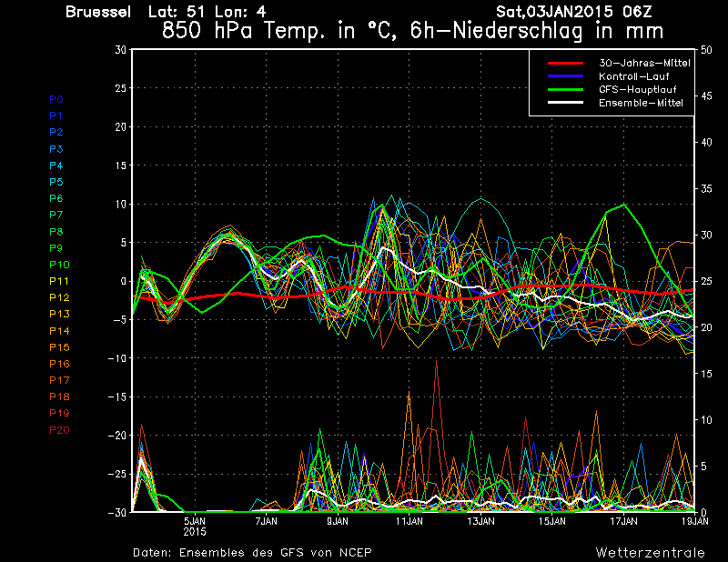Click the -10 temperature axis label
Viewport: 728px width, 562px height.
pos(117,358)
